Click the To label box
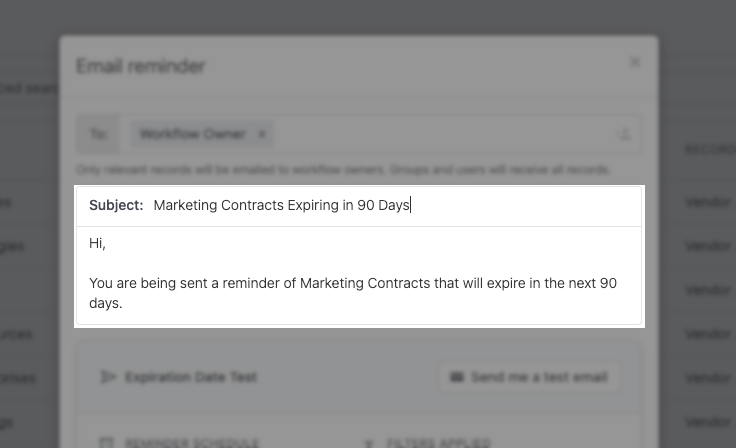The height and width of the screenshot is (448, 736). click(x=98, y=134)
